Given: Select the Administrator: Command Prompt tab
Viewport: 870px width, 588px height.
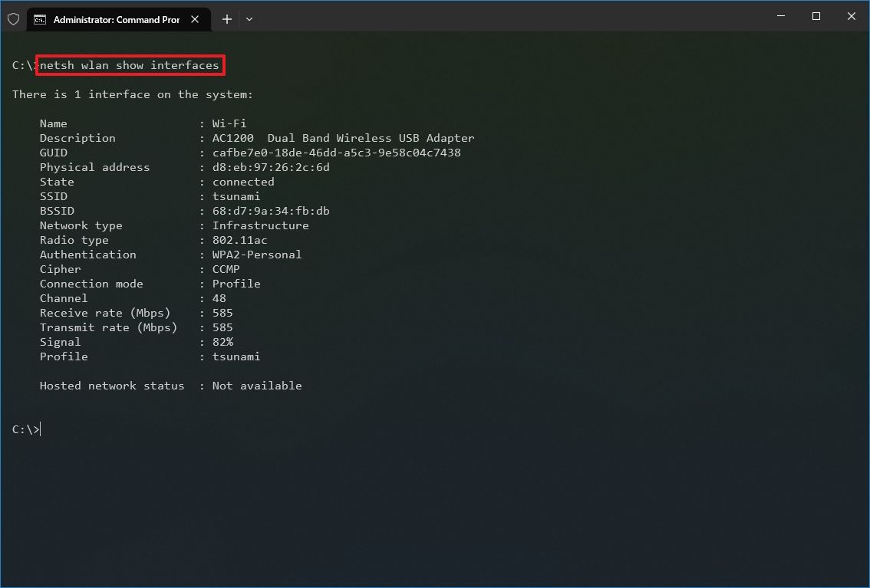Looking at the screenshot, I should tap(115, 19).
